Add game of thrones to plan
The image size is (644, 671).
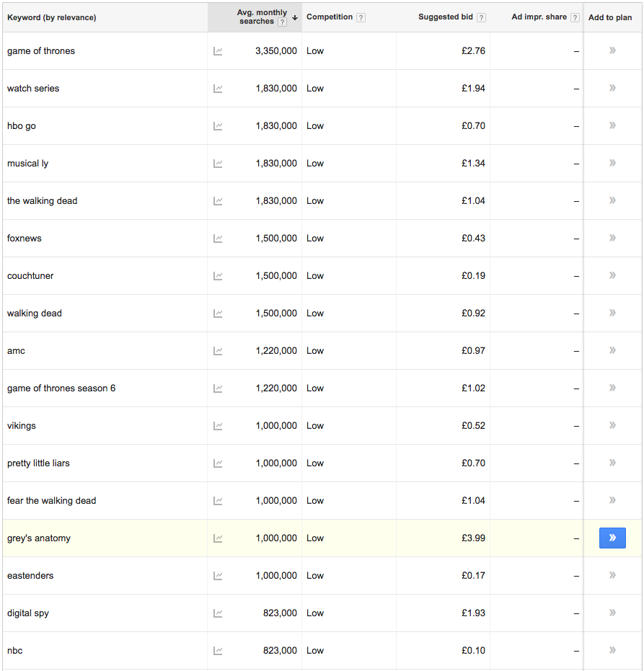[x=612, y=51]
